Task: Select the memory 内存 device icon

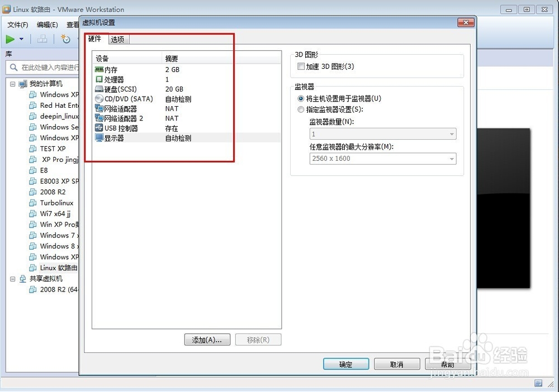Action: (x=99, y=69)
